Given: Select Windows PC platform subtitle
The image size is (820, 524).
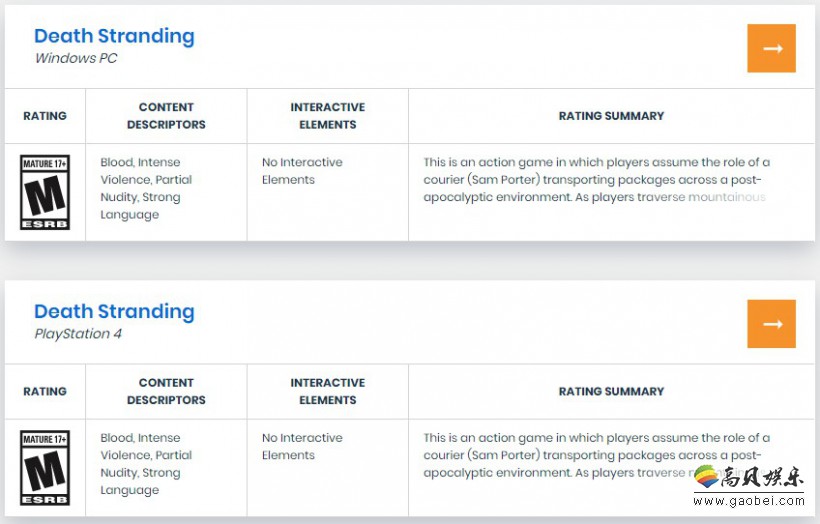Looking at the screenshot, I should click(x=76, y=58).
